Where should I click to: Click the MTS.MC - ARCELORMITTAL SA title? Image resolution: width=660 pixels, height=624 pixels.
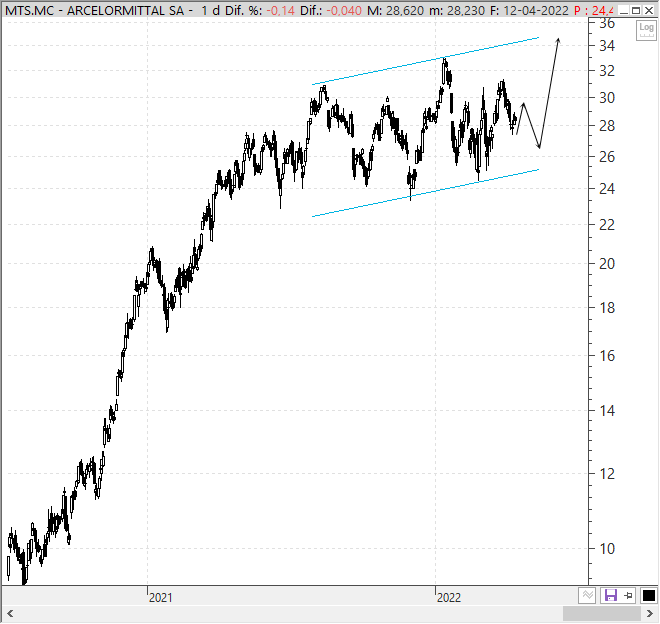95,10
